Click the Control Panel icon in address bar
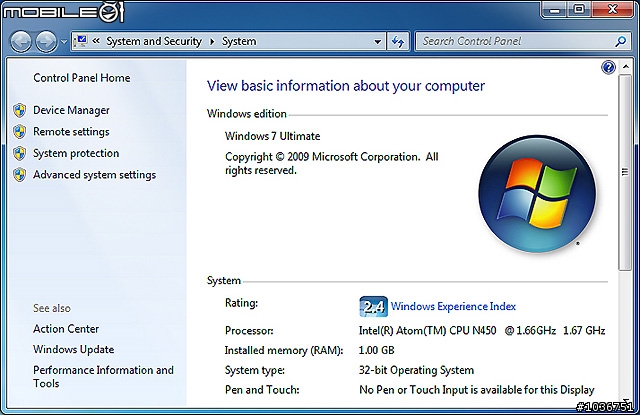This screenshot has width=640, height=415. (x=82, y=41)
